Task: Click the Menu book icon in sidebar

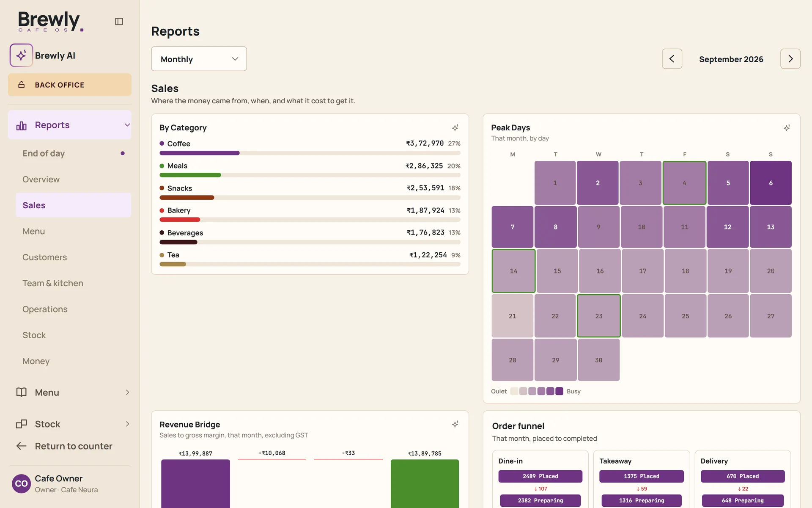Action: [22, 392]
